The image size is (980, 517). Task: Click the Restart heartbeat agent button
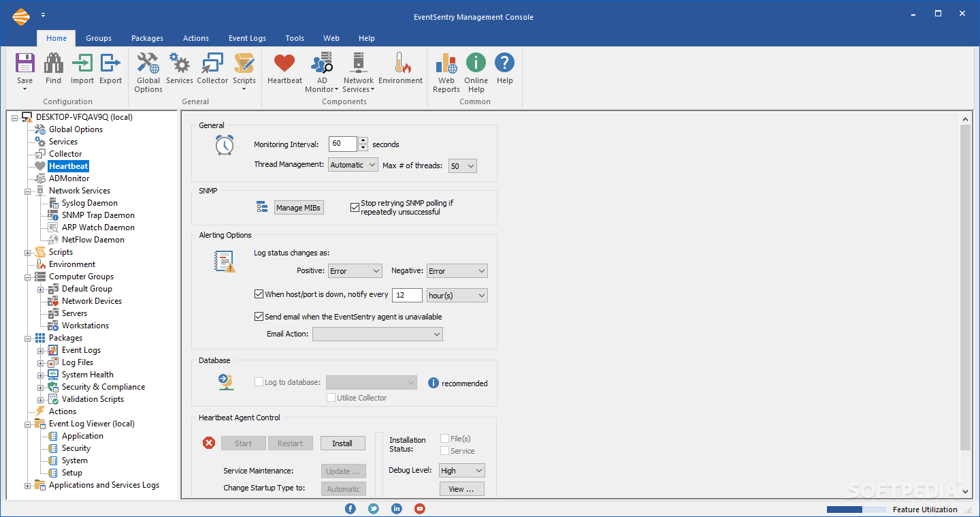[x=290, y=443]
